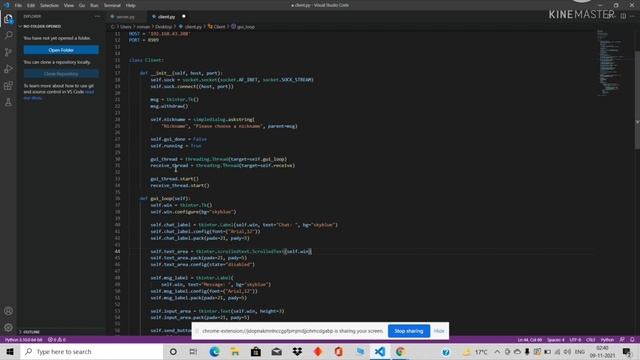Select the Client breadcrumb class item

coord(217,27)
